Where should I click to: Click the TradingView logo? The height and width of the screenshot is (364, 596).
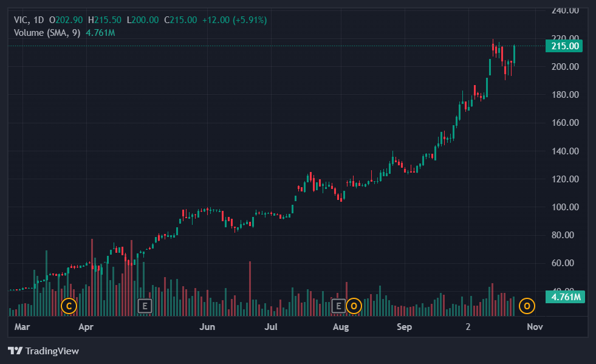point(43,351)
